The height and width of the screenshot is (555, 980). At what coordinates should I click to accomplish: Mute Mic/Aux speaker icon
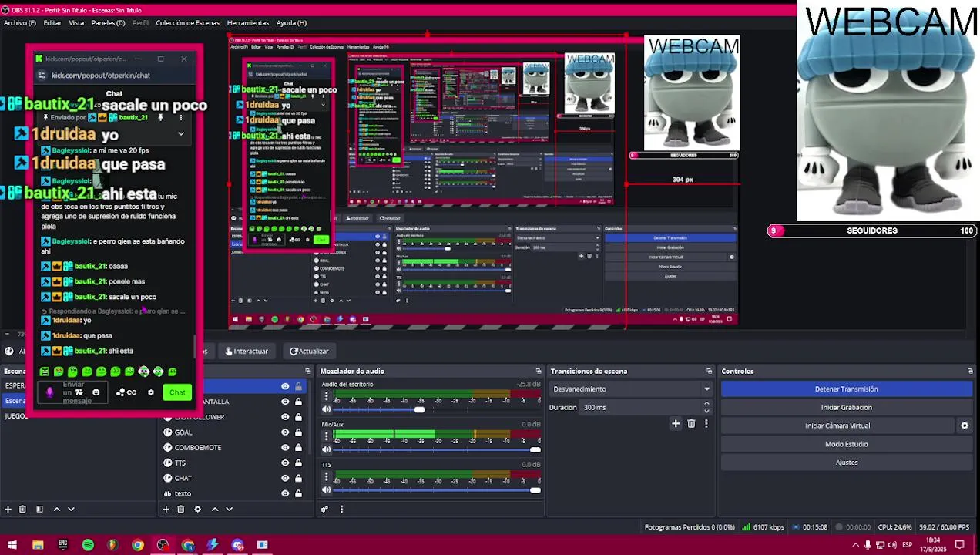(326, 449)
